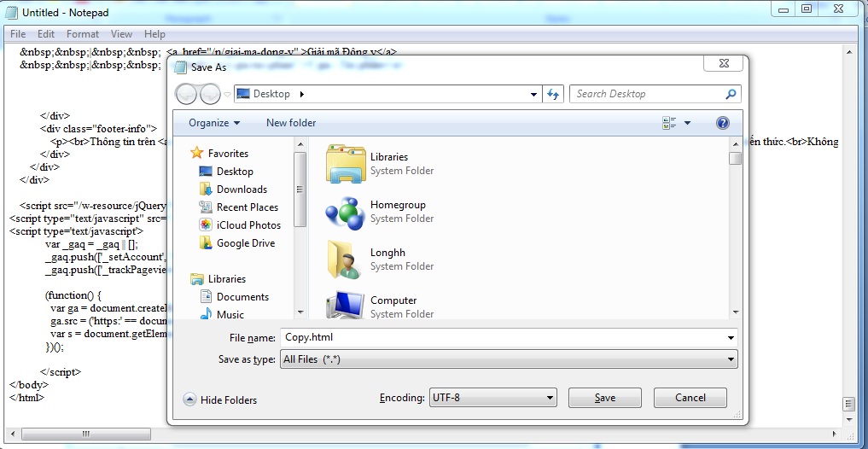The height and width of the screenshot is (449, 868).
Task: Click the Cancel button
Action: pyautogui.click(x=690, y=398)
